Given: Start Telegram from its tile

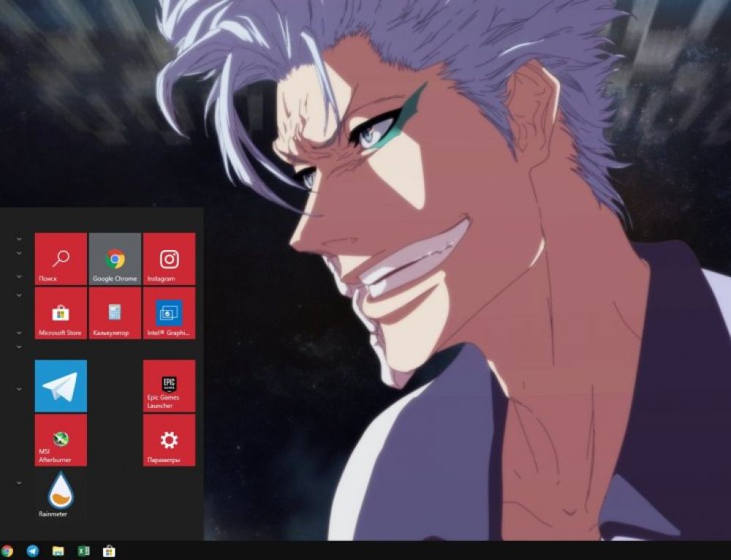Looking at the screenshot, I should [60, 386].
